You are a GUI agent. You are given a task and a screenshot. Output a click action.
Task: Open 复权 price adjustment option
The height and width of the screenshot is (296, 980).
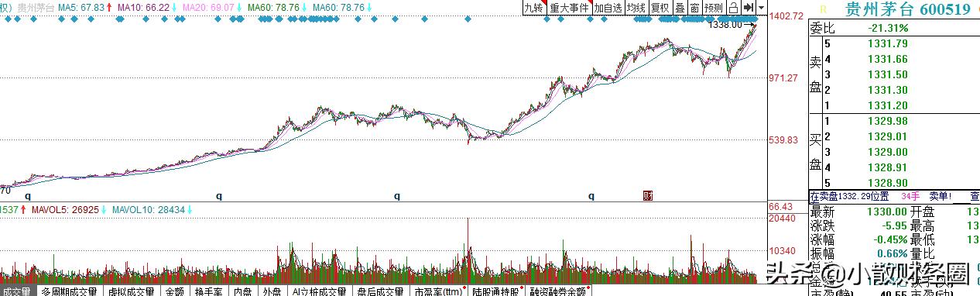[660, 7]
